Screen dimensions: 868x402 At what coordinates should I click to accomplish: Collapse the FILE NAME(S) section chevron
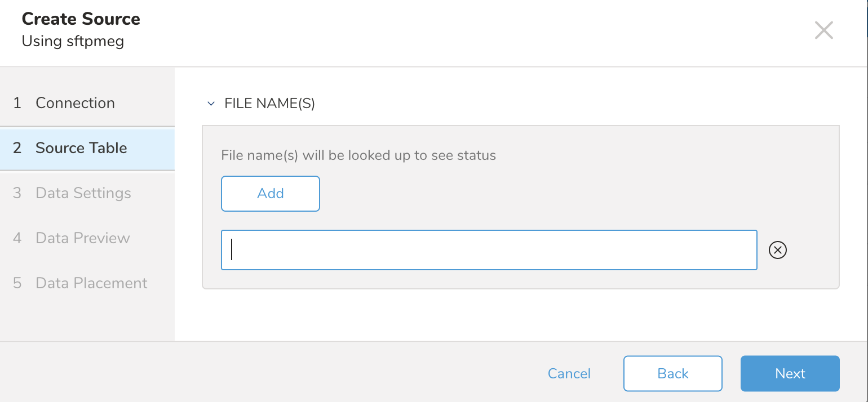(x=211, y=104)
